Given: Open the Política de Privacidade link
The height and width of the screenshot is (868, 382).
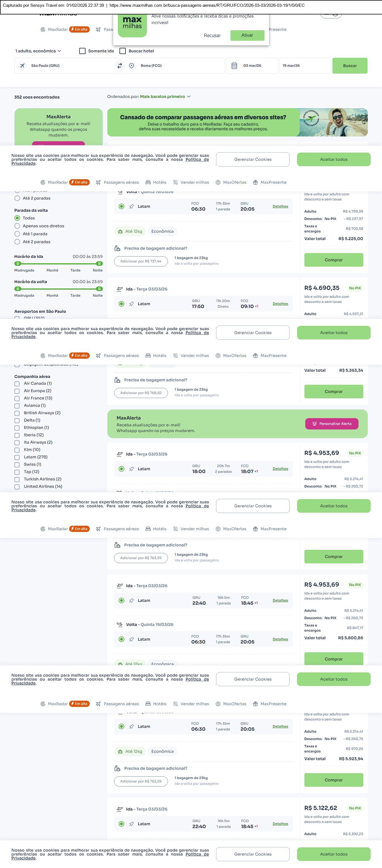Looking at the screenshot, I should click(197, 159).
